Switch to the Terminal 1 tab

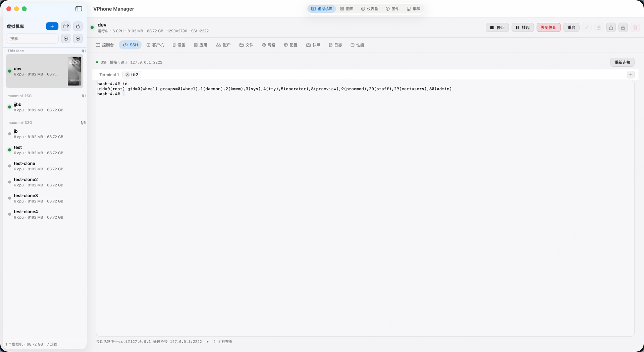pyautogui.click(x=109, y=75)
